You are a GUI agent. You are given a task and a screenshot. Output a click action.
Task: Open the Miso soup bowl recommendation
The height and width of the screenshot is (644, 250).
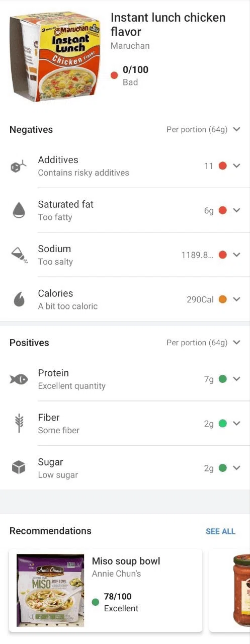coord(106,590)
